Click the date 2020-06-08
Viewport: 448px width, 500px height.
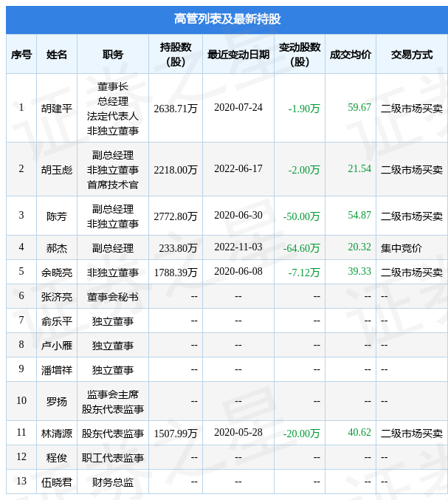coord(238,271)
